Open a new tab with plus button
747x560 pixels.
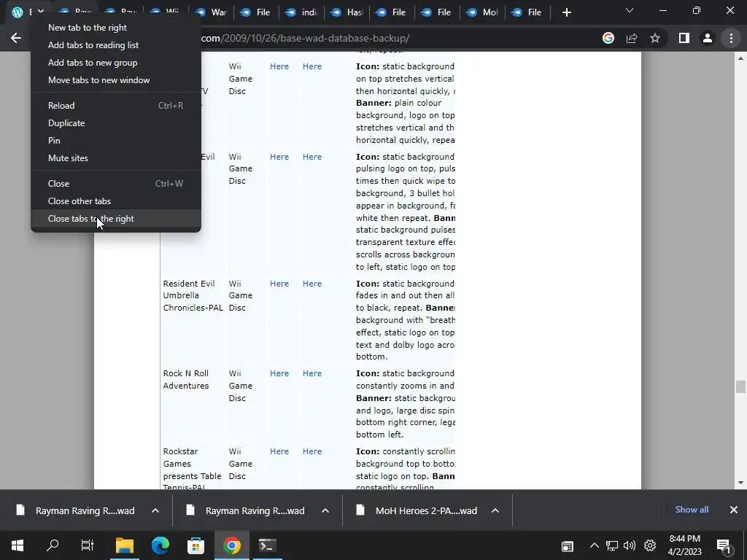pos(566,12)
